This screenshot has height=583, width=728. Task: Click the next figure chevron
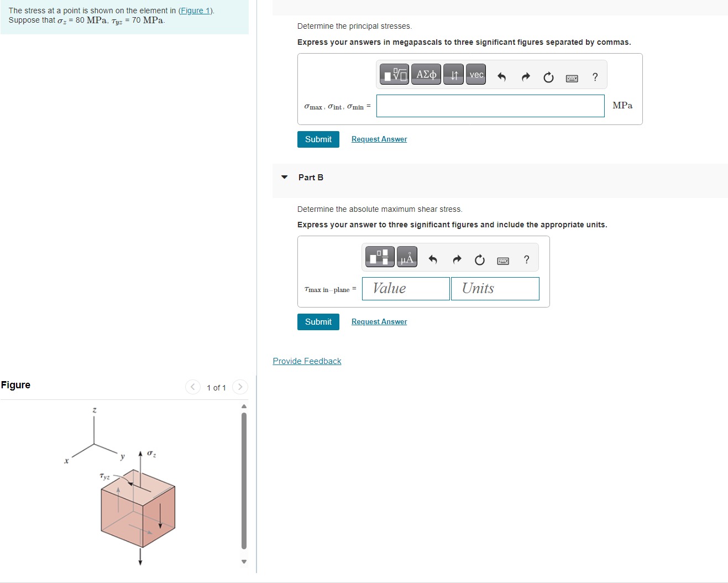pyautogui.click(x=240, y=387)
